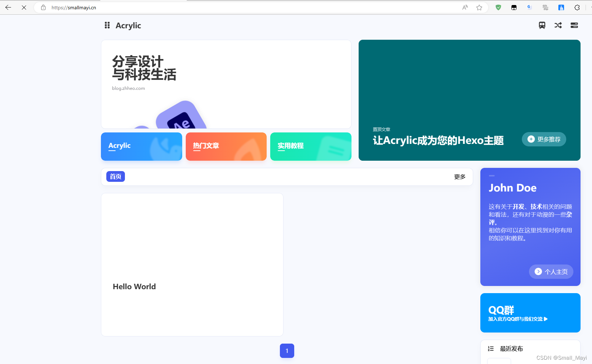Add page to favorites with star icon
Screen dimensions: 592x364
pos(479,8)
